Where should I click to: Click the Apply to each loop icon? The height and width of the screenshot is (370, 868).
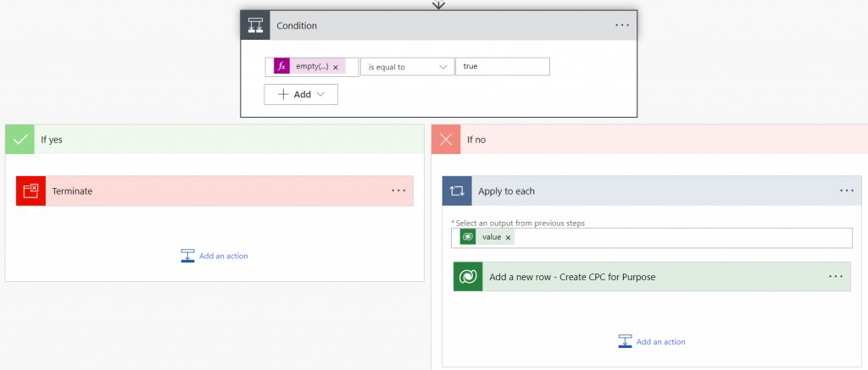(x=457, y=191)
